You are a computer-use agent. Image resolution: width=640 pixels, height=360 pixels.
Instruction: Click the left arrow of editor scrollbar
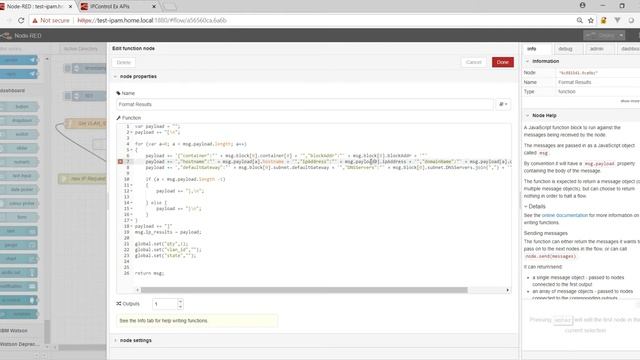138,290
